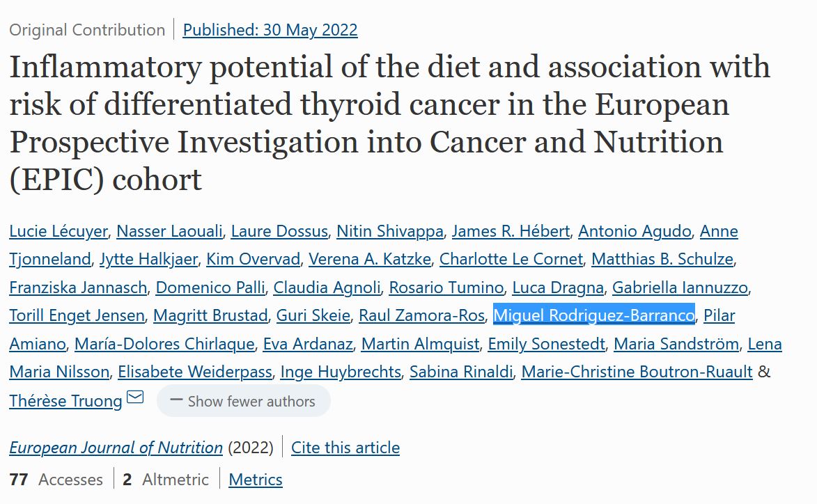Click the email envelope icon beside Thérèse Truong
817x504 pixels.
135,398
